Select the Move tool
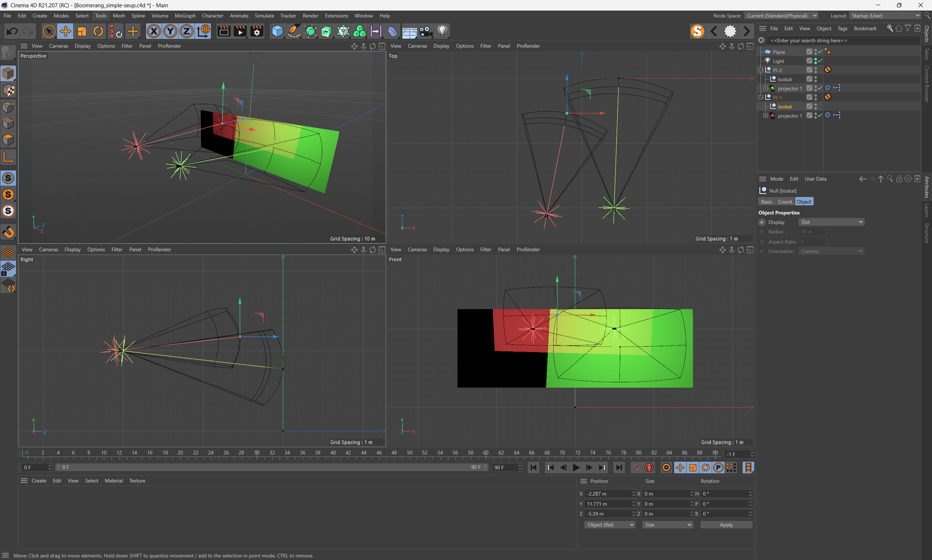This screenshot has width=932, height=560. click(65, 31)
